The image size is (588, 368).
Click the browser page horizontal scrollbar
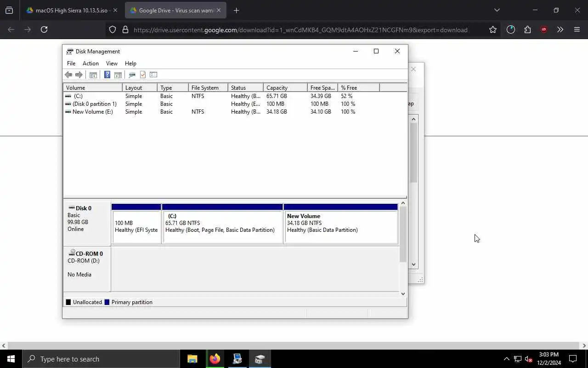[294, 345]
